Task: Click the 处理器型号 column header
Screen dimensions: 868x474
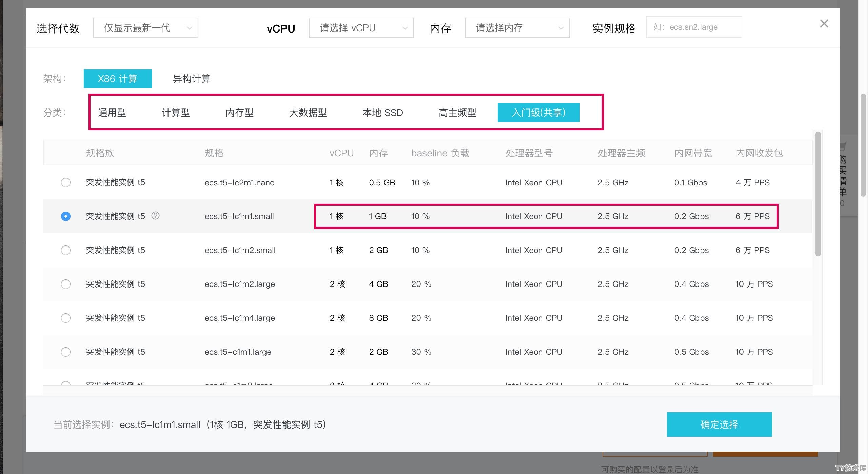Action: tap(529, 153)
